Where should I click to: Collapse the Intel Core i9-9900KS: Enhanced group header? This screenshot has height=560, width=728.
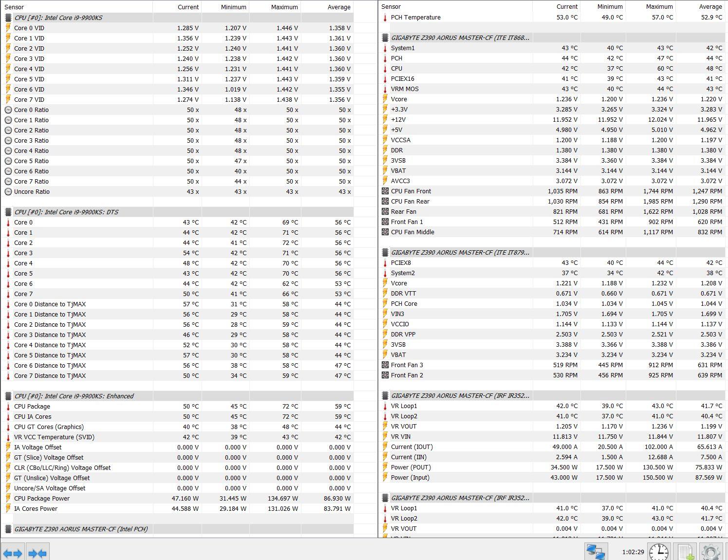tap(74, 396)
